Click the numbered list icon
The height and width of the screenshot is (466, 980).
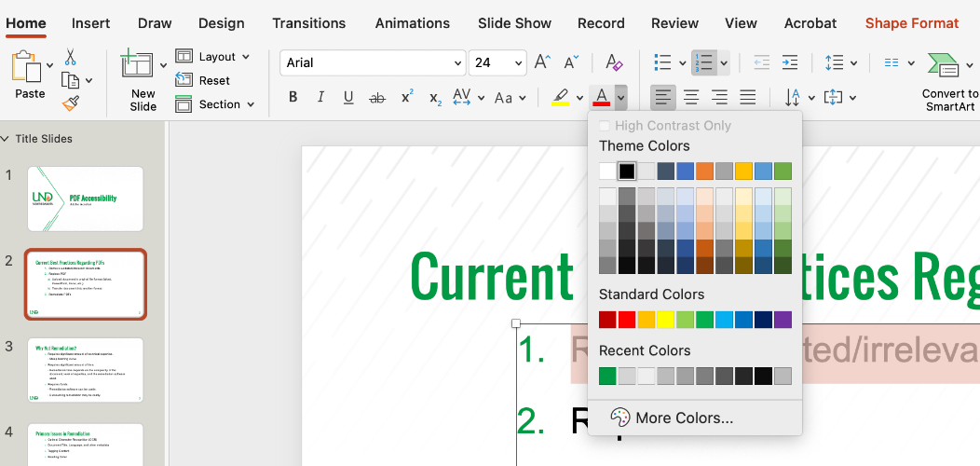pos(704,62)
